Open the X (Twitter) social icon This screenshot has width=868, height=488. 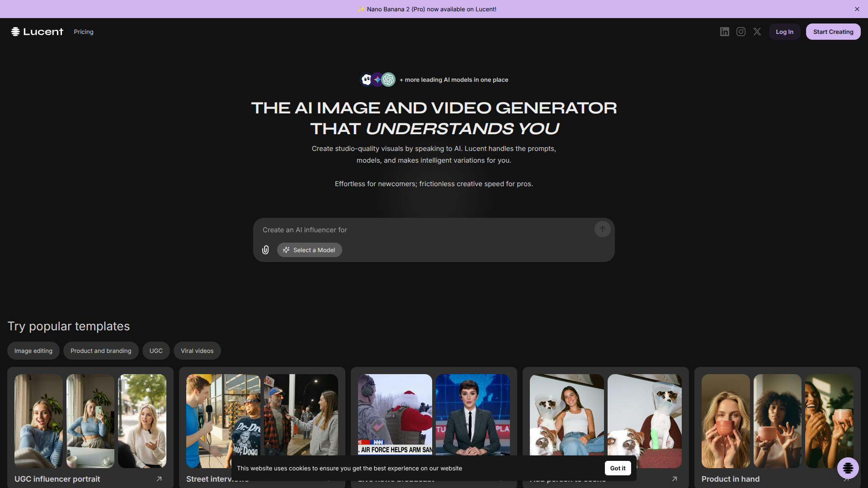tap(757, 32)
